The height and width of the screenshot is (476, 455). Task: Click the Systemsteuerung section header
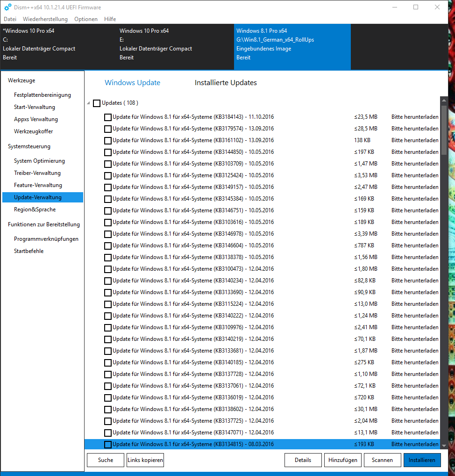29,146
